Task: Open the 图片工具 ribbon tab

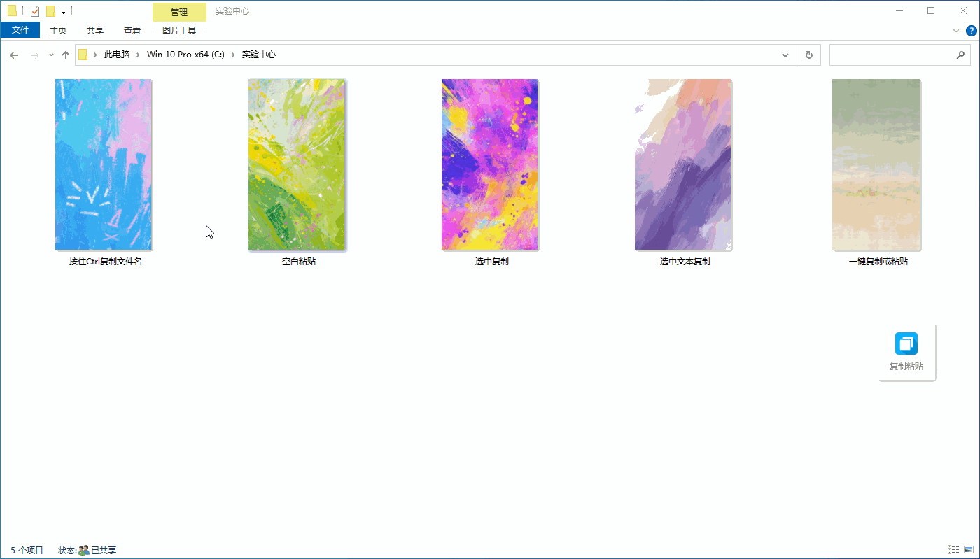Action: (x=179, y=30)
